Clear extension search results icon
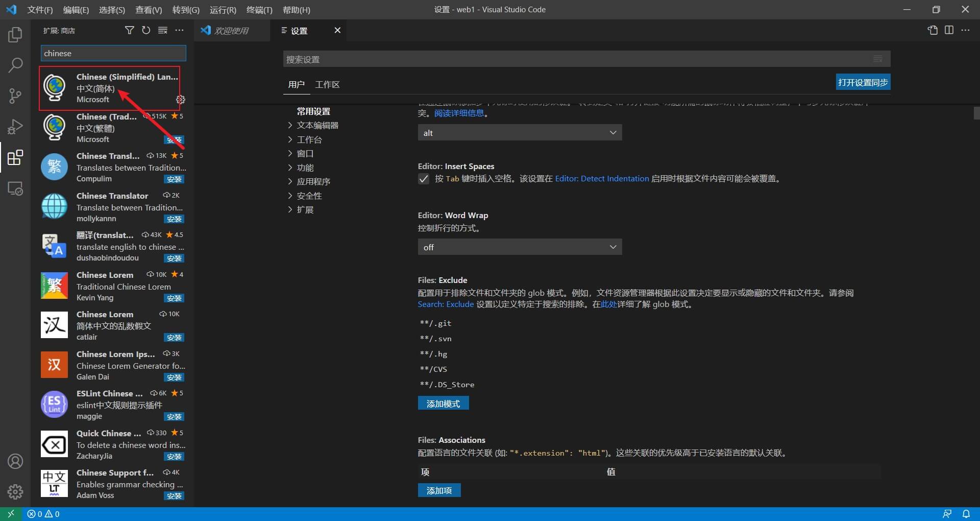Screen dimensions: 980x521 [x=163, y=31]
